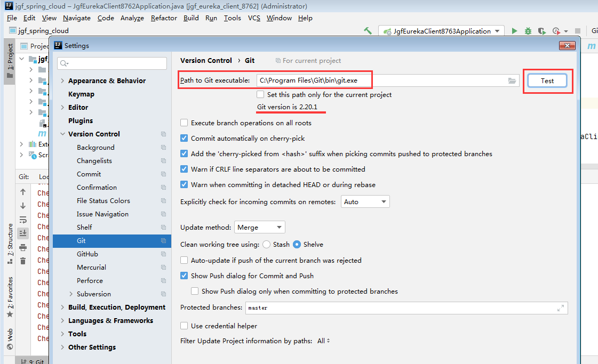Toggle Add the 'cherry-picked from' suffix checkbox
The height and width of the screenshot is (364, 598).
(184, 153)
